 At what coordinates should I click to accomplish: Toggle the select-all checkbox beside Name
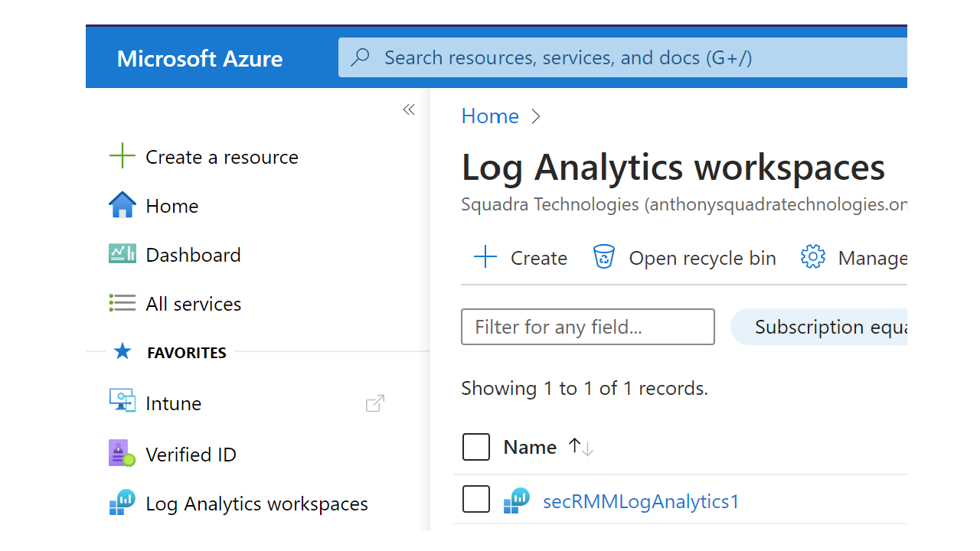[476, 447]
